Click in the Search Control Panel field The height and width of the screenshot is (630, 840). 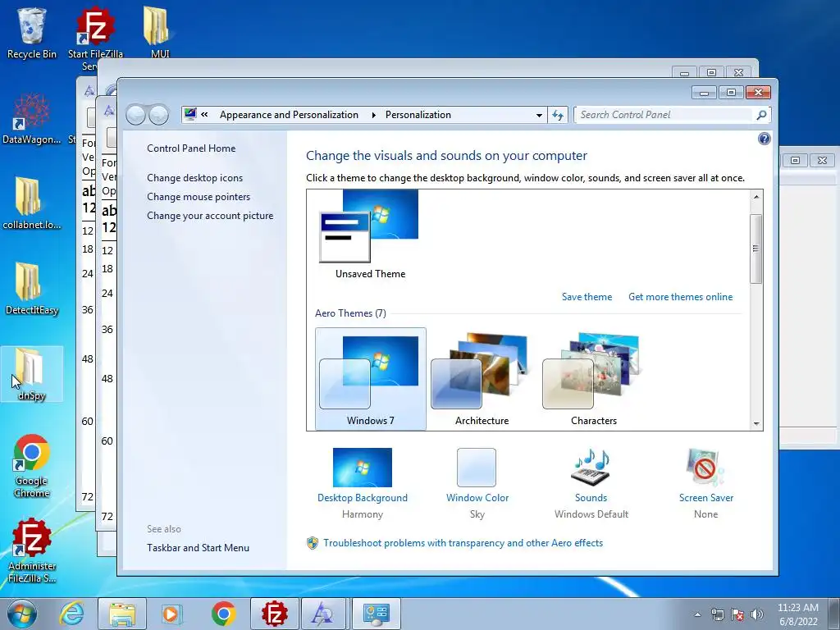click(x=663, y=115)
